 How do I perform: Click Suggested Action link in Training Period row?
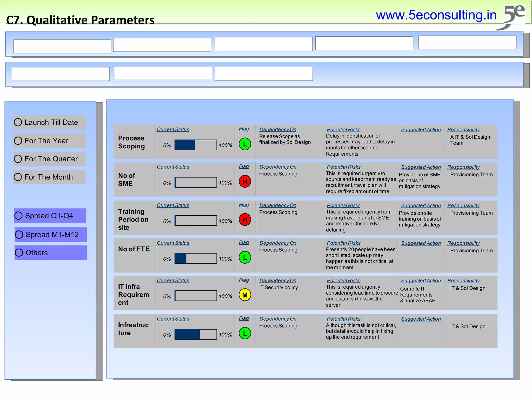click(x=421, y=205)
